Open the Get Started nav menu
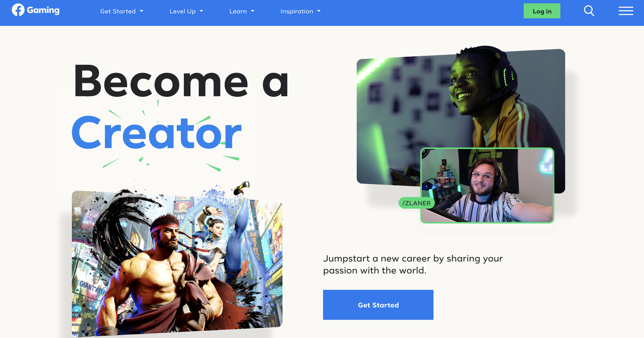This screenshot has height=338, width=644. (x=118, y=11)
